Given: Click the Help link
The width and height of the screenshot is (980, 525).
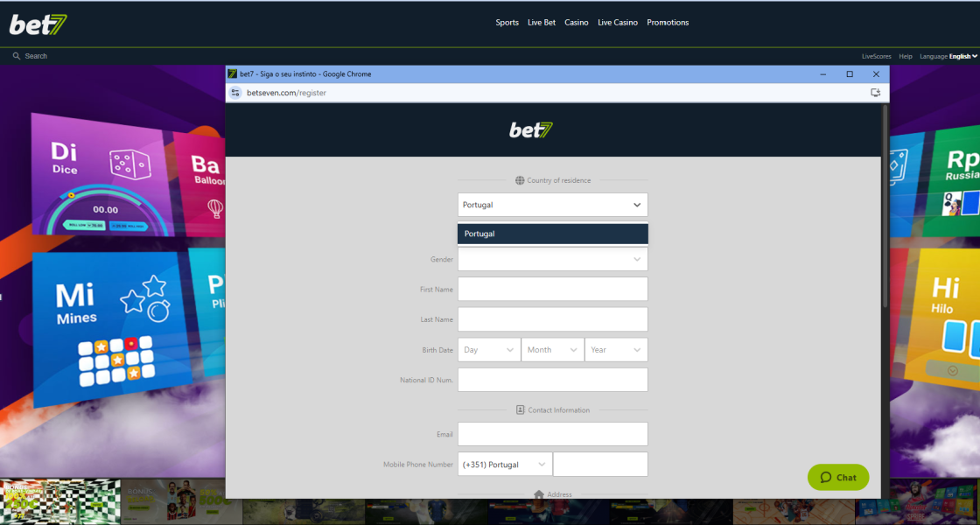Looking at the screenshot, I should pos(906,56).
